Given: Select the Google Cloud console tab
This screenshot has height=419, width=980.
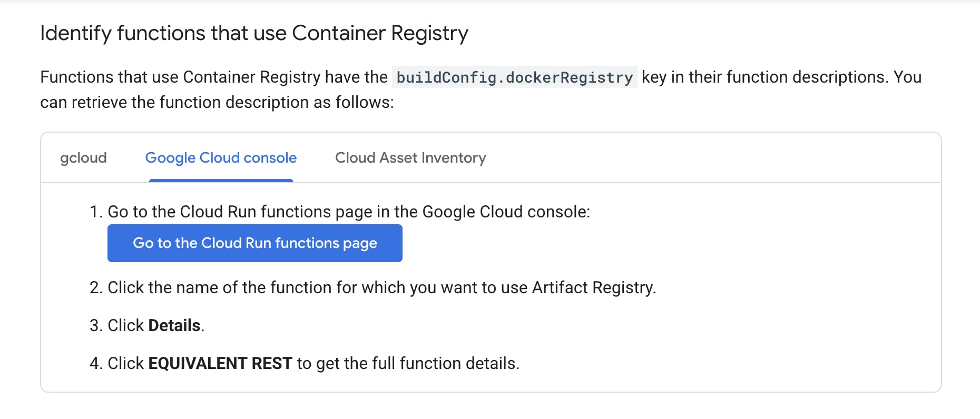Looking at the screenshot, I should [221, 158].
